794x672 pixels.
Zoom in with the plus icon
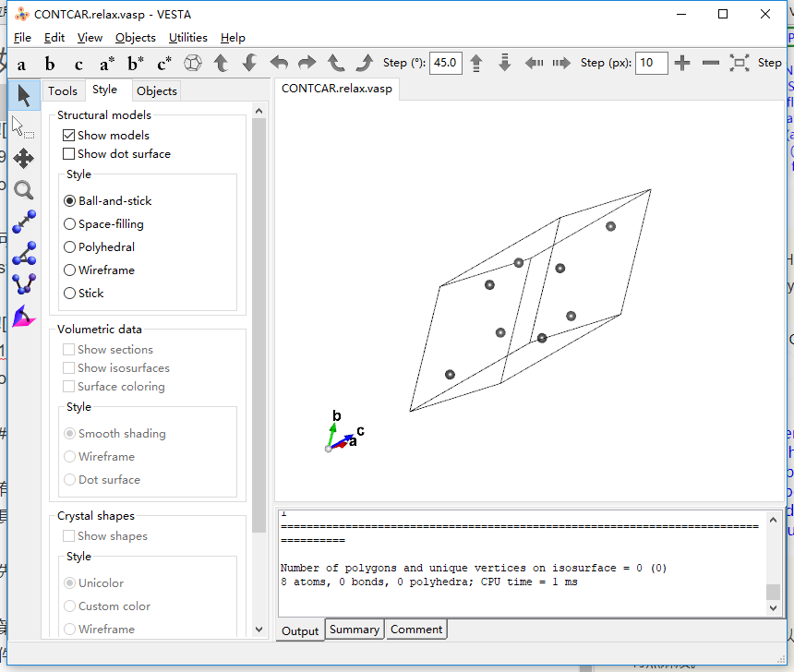[682, 63]
